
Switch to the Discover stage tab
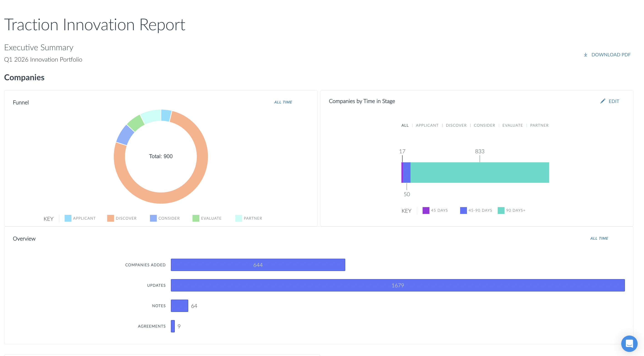coord(456,125)
